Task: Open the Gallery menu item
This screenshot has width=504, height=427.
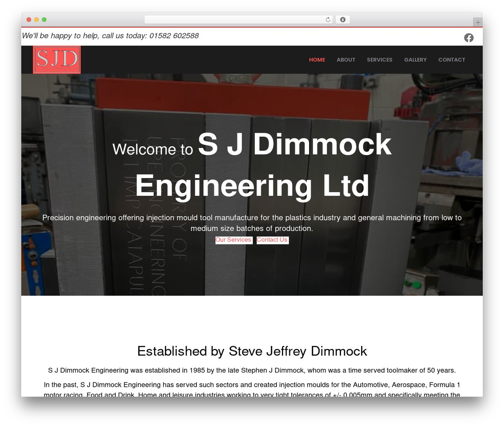Action: tap(415, 60)
